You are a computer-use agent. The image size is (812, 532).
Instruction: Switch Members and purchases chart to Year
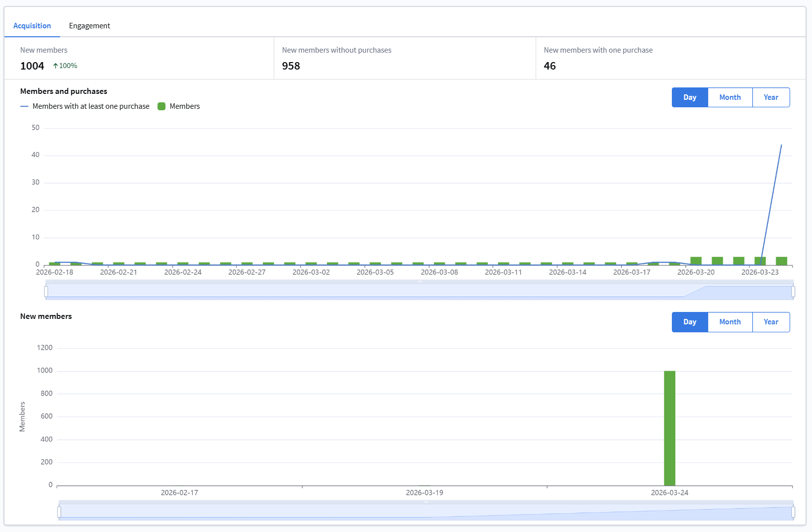point(770,97)
